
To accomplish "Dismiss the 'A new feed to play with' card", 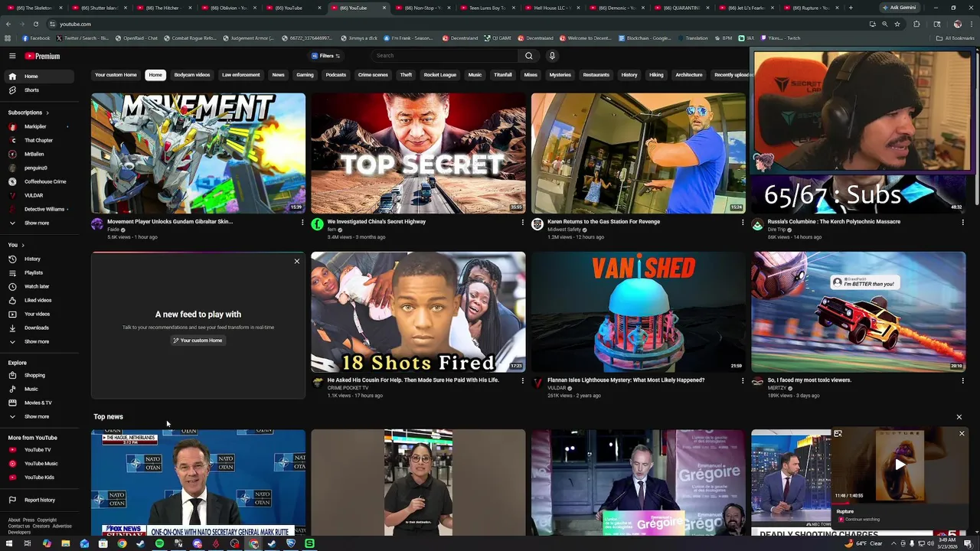I will [x=297, y=262].
